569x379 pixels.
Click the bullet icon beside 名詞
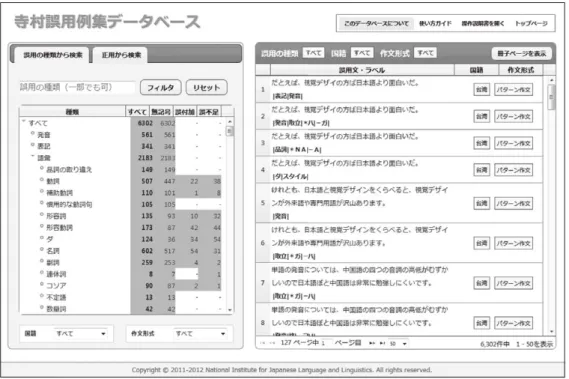point(42,249)
